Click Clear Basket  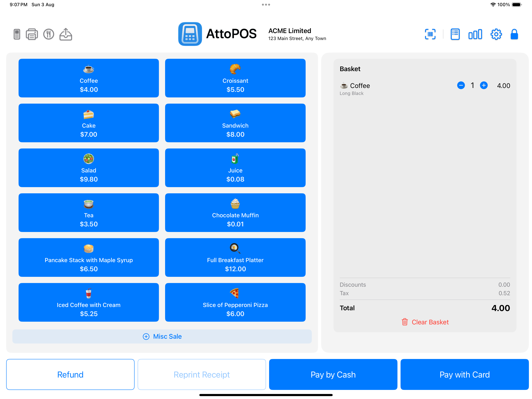[430, 322]
